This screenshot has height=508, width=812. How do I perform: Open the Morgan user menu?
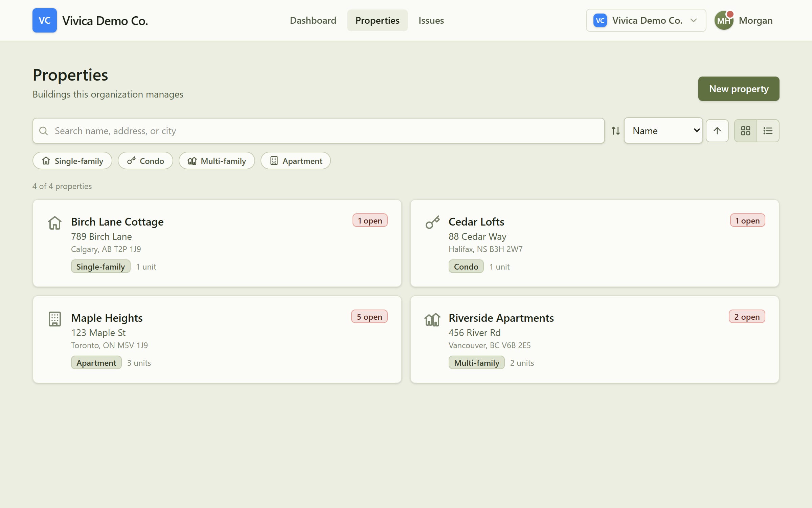[x=743, y=20]
